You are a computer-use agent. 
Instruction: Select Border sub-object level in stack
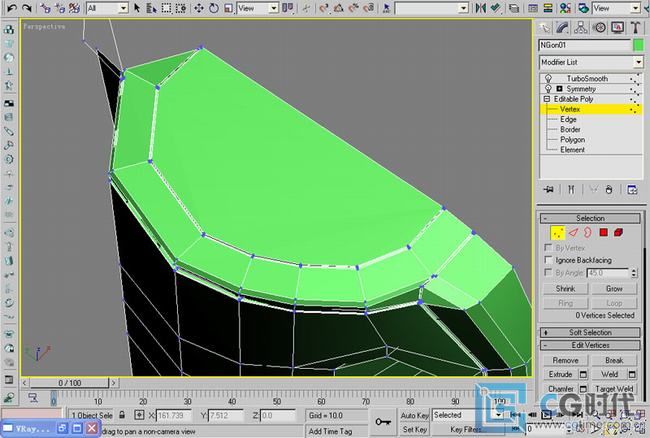click(x=570, y=129)
